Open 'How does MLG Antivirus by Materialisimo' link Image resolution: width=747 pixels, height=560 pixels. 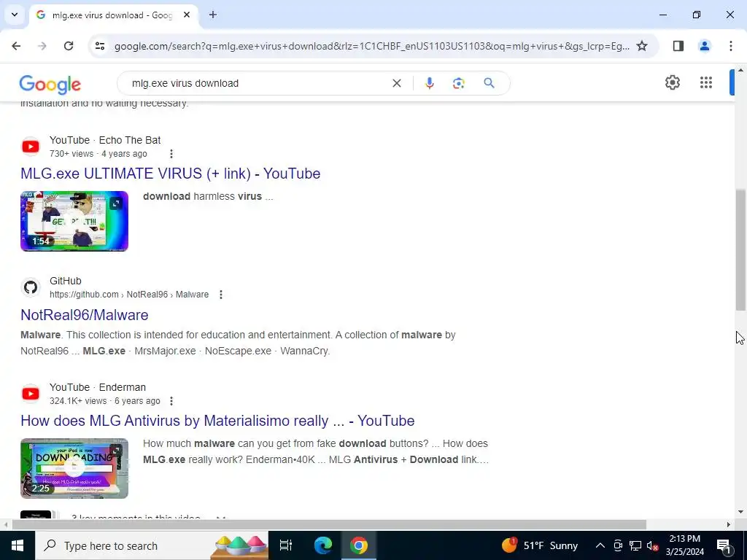217,421
